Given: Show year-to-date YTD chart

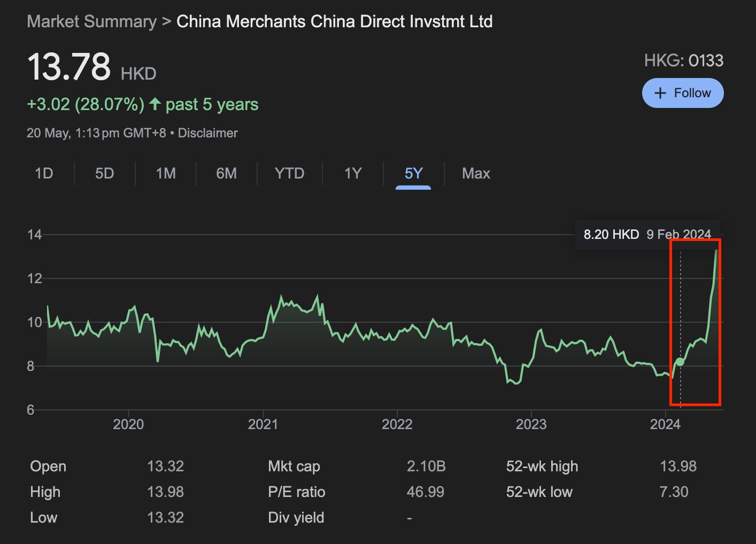Looking at the screenshot, I should pyautogui.click(x=289, y=173).
